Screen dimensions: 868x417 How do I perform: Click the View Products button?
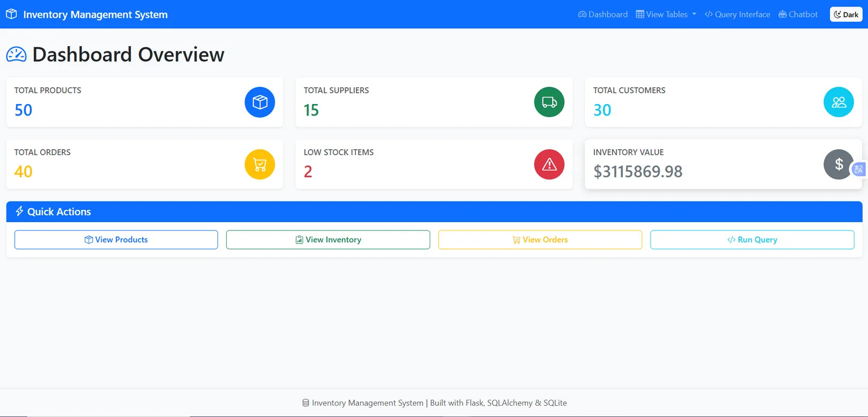[x=116, y=240]
